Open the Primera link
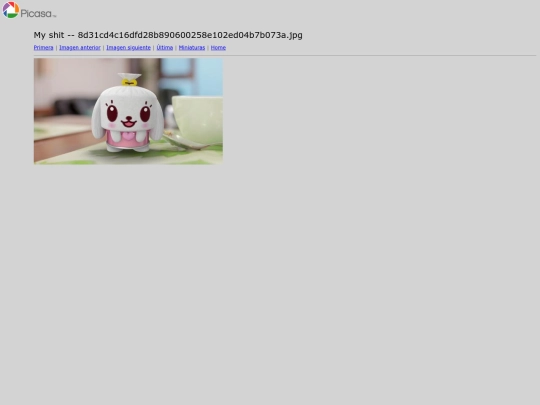This screenshot has width=540, height=405. [x=43, y=48]
